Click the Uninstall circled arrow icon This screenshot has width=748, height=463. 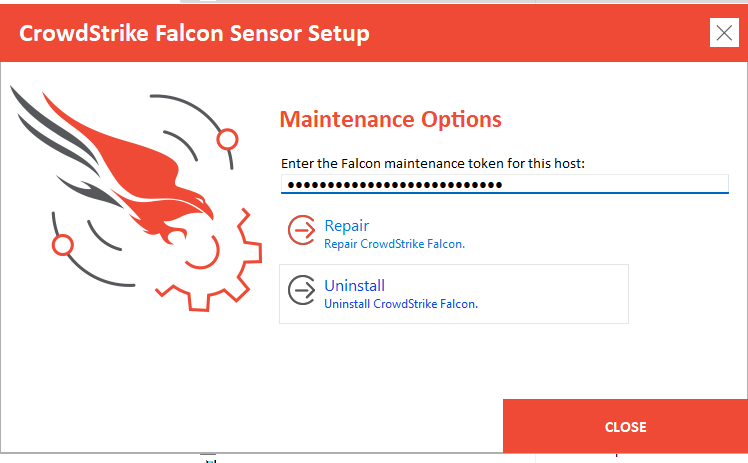click(301, 290)
